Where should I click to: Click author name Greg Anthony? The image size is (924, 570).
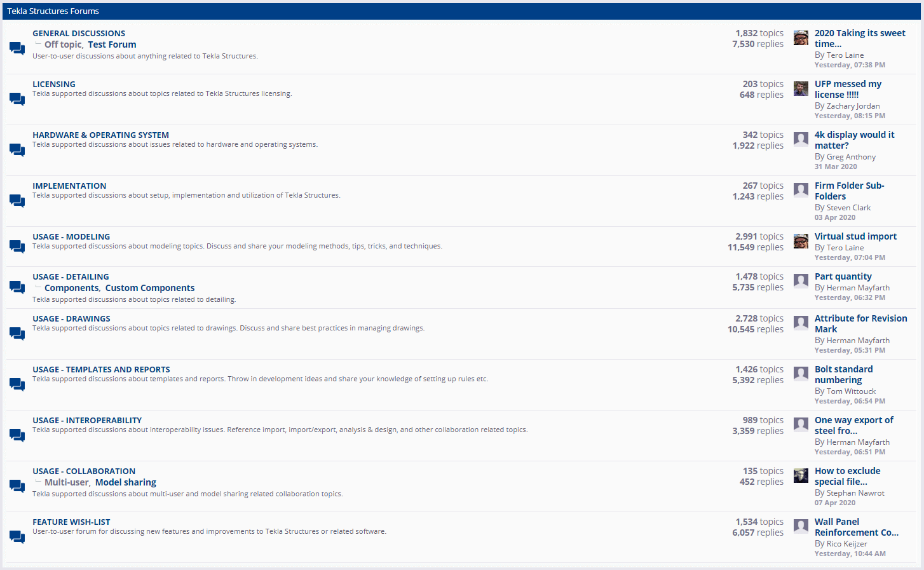coord(851,157)
